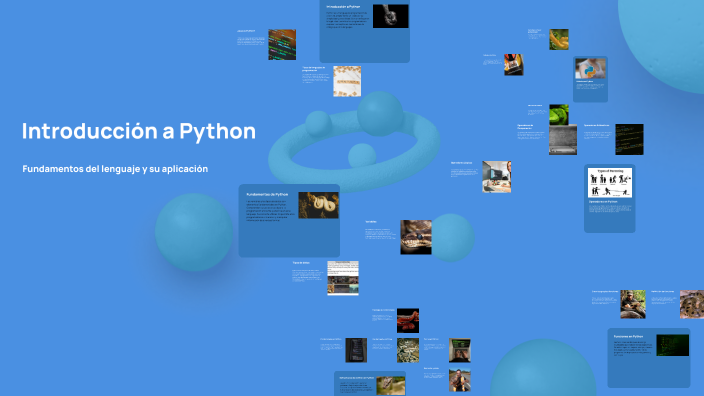Select the white data types table thumbnail
Viewport: 704px width, 396px height.
(x=343, y=278)
